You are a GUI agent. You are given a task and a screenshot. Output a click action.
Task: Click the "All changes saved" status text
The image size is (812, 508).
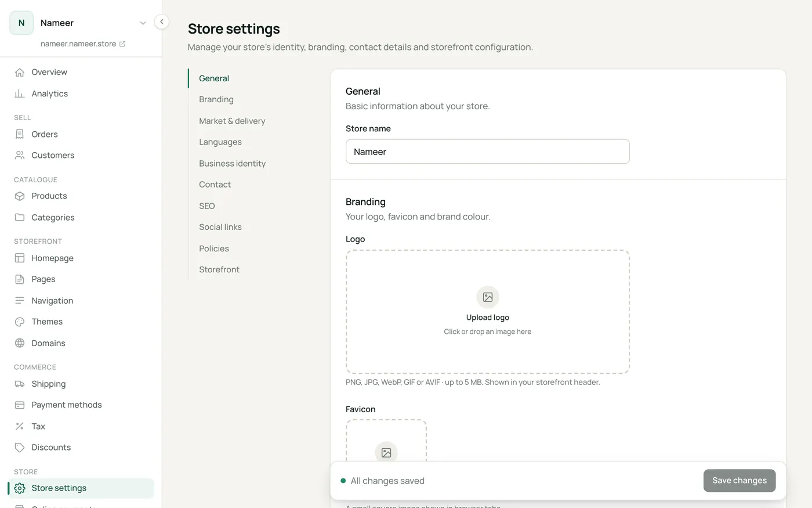pos(387,481)
